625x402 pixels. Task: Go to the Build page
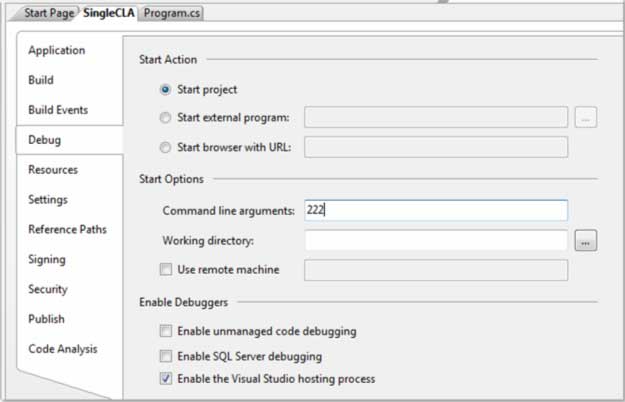[x=41, y=80]
